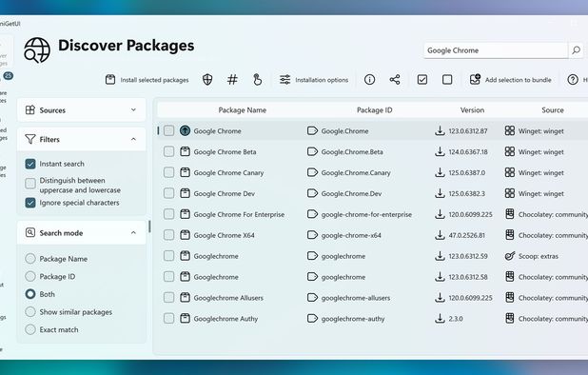This screenshot has width=588, height=375.
Task: Click the sidebar splitter handle
Action: point(149,227)
